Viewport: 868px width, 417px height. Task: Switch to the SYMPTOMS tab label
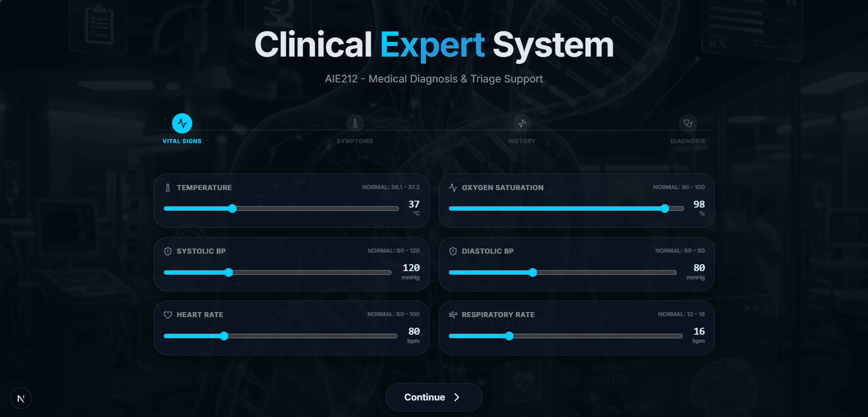[355, 141]
